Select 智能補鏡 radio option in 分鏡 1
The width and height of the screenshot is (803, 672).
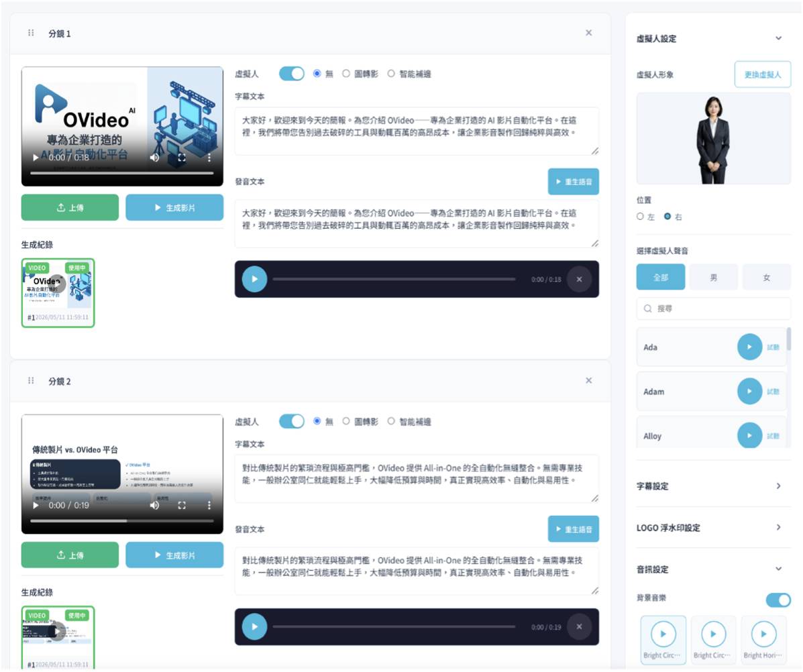pos(391,74)
